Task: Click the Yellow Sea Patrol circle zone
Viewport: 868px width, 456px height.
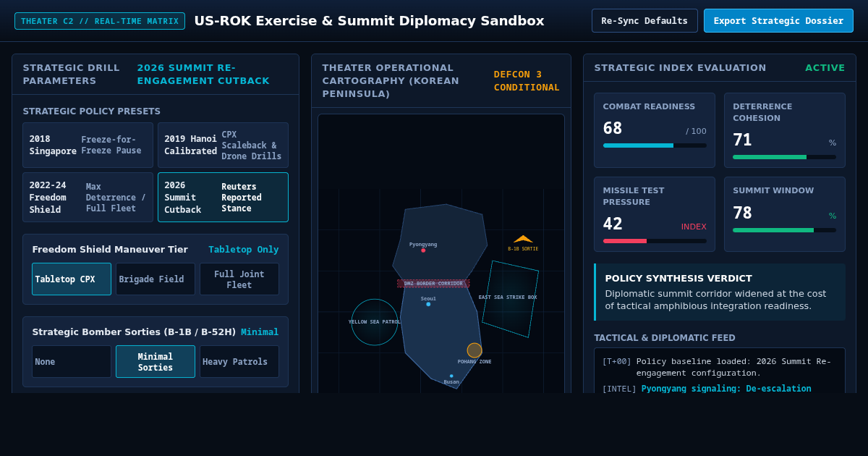Action: (375, 322)
